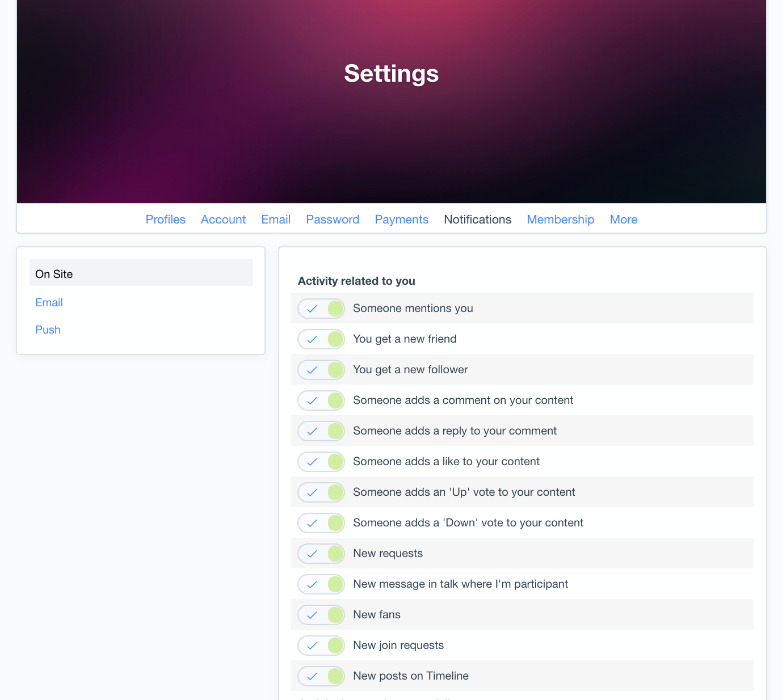Toggle 'New message in talk' notification
This screenshot has height=700, width=782.
[321, 584]
